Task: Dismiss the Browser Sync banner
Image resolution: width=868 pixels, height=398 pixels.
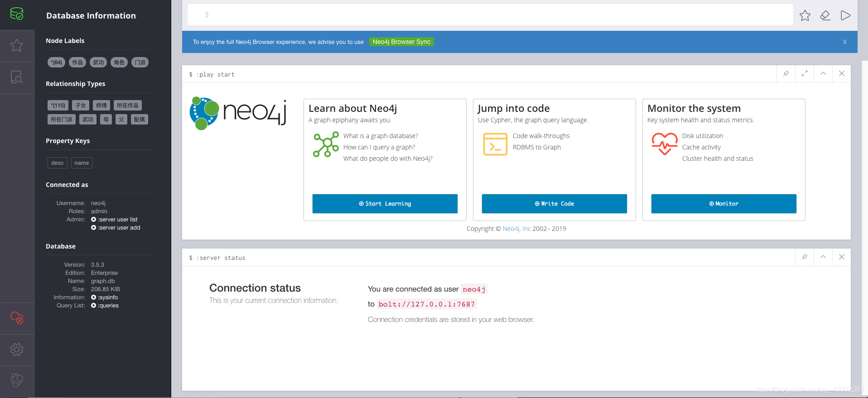Action: 845,42
